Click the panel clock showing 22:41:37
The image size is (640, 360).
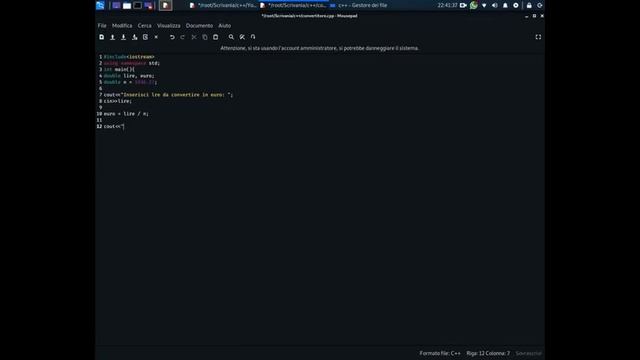click(x=447, y=5)
